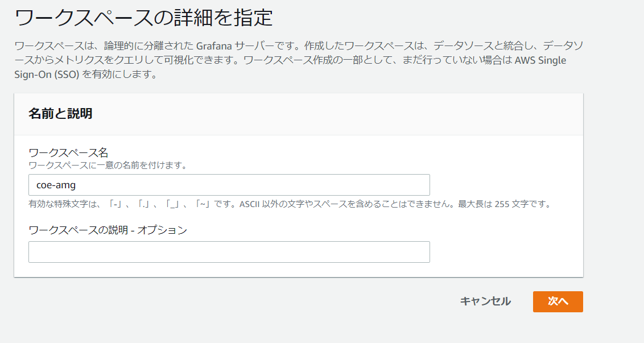Click the right end of the description field

[x=421, y=252]
